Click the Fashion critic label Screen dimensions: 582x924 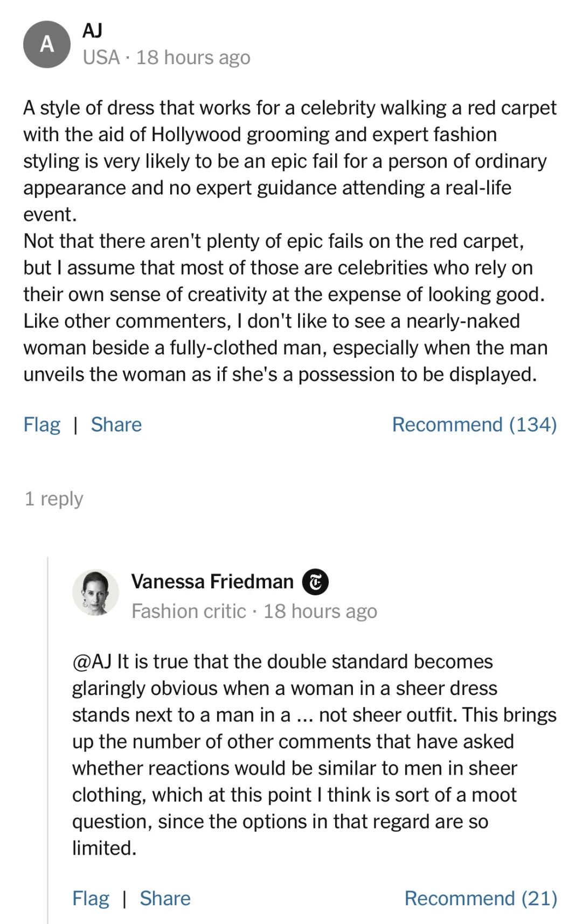tap(189, 612)
